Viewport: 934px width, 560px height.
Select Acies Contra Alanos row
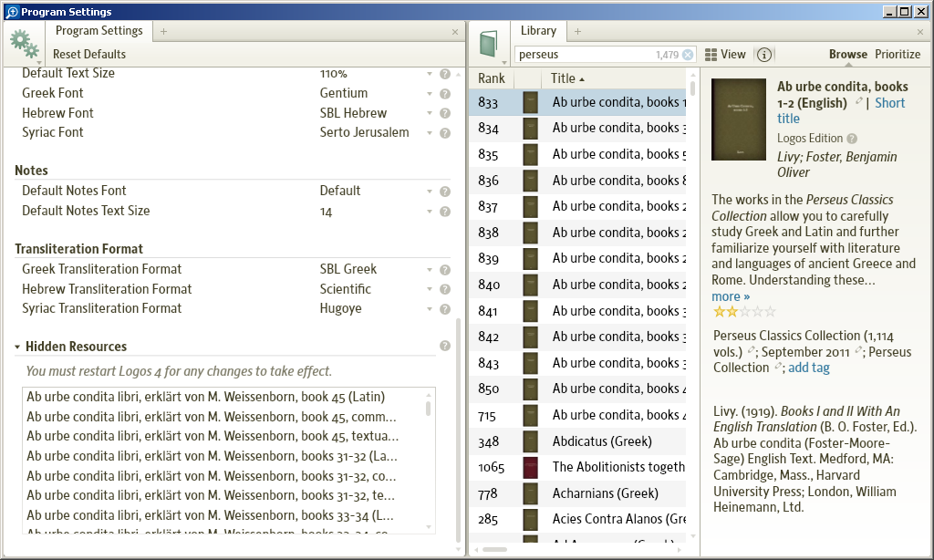pyautogui.click(x=577, y=520)
